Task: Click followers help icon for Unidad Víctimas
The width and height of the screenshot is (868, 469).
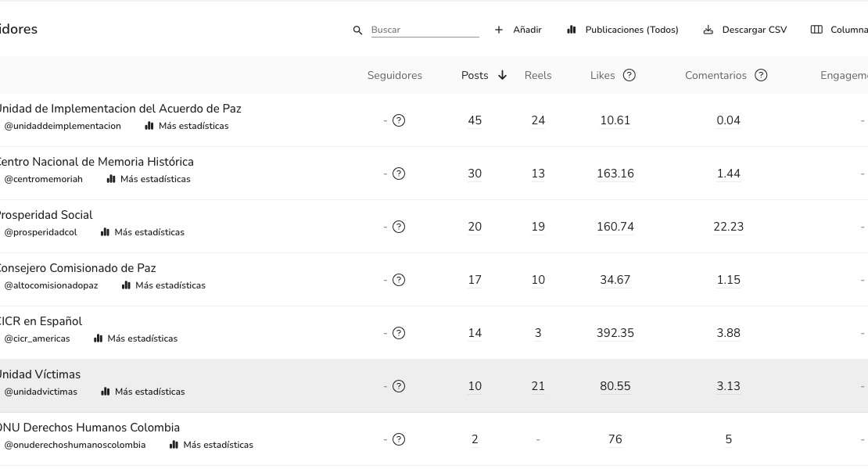Action: point(399,386)
